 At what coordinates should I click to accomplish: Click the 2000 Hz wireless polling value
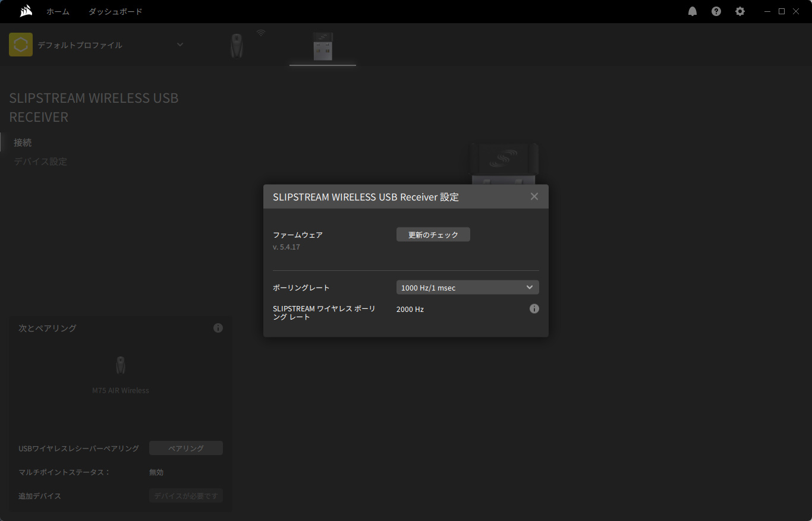tap(410, 310)
